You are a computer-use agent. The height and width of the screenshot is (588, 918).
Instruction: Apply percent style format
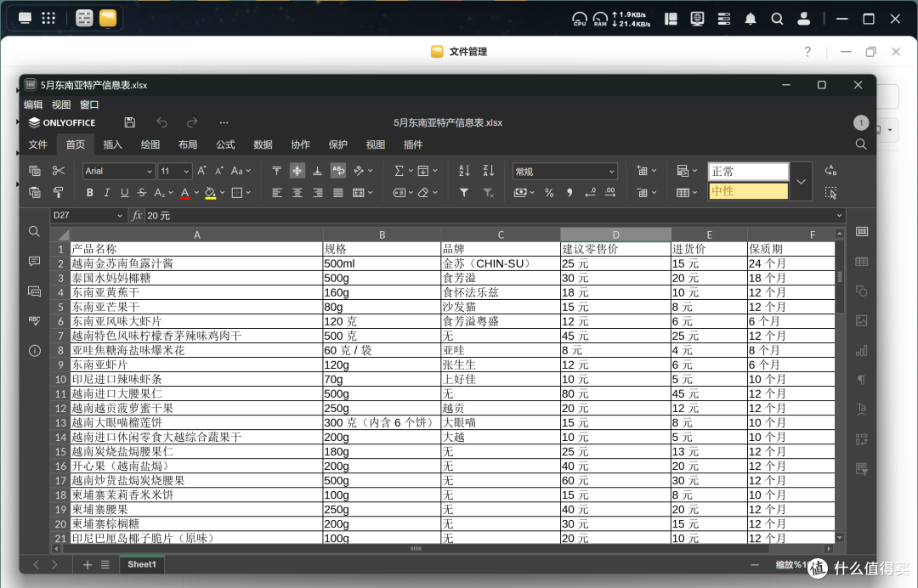549,193
